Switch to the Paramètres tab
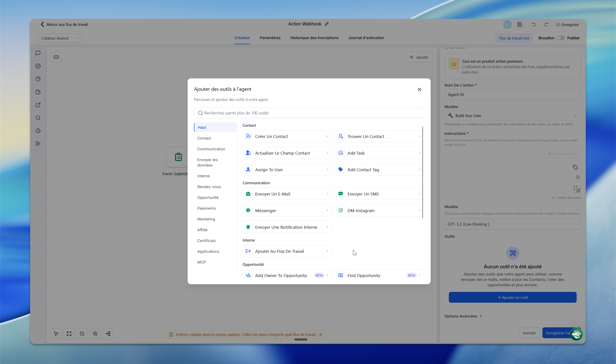Image resolution: width=616 pixels, height=364 pixels. point(270,38)
